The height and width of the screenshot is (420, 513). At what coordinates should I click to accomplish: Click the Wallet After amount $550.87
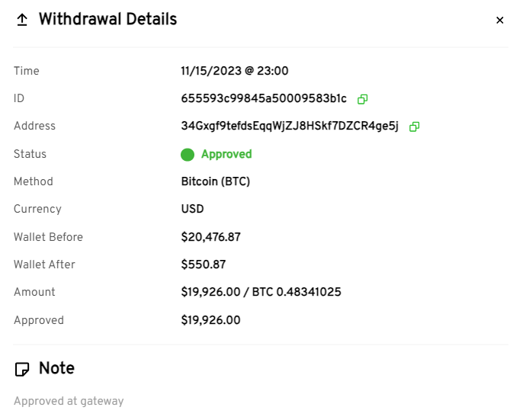(x=204, y=265)
